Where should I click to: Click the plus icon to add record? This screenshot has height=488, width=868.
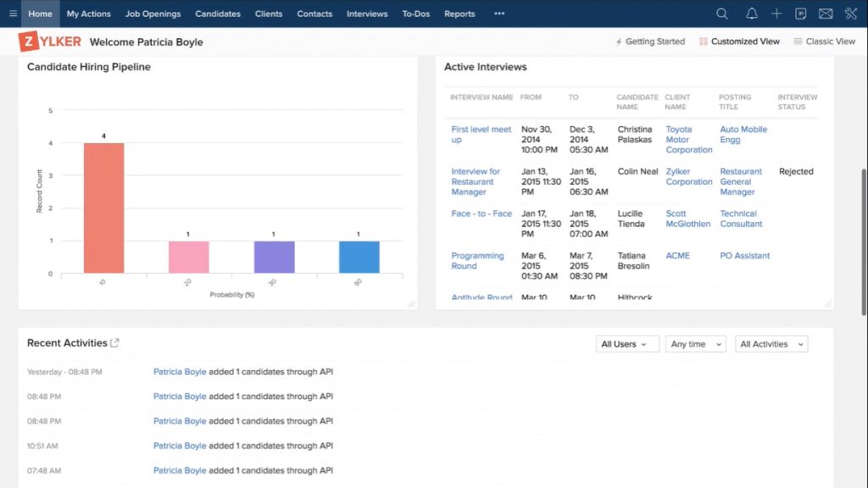[x=776, y=13]
